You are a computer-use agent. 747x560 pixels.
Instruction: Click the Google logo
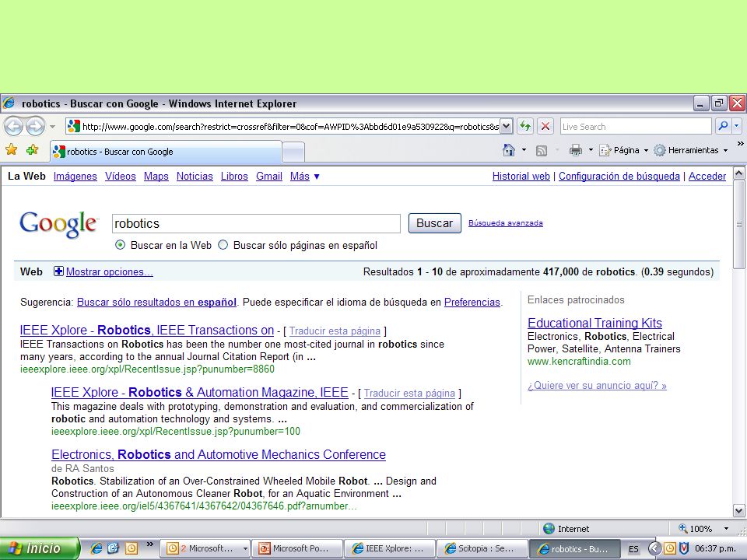point(58,224)
